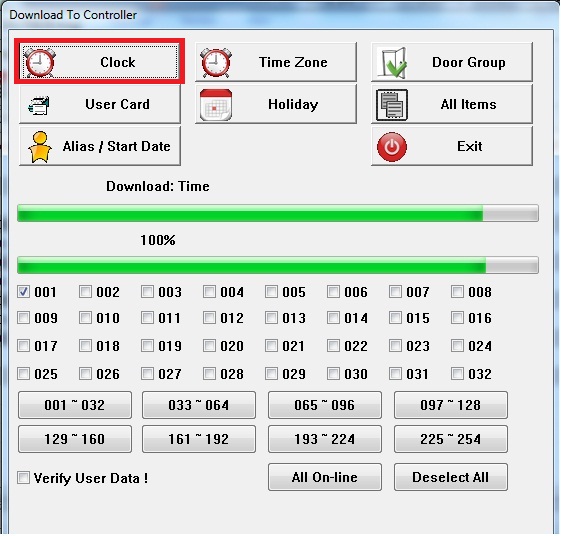Check controller 016 checkbox
This screenshot has width=561, height=536.
[457, 318]
